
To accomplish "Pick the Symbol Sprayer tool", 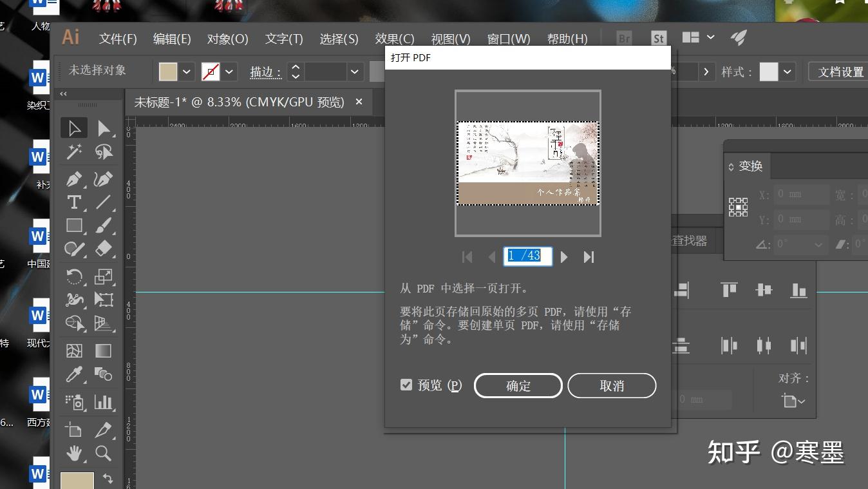I will coord(74,402).
